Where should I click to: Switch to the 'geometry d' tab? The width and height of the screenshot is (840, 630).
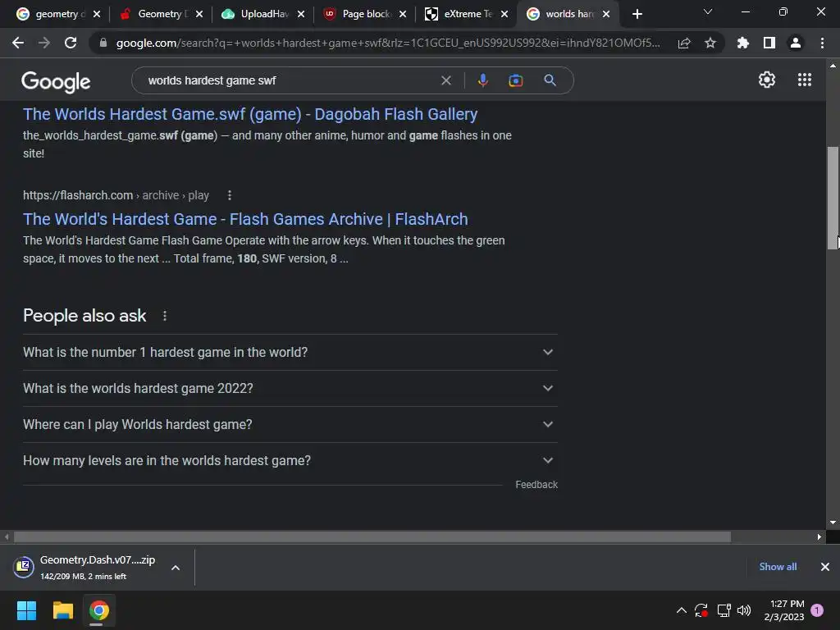point(57,14)
